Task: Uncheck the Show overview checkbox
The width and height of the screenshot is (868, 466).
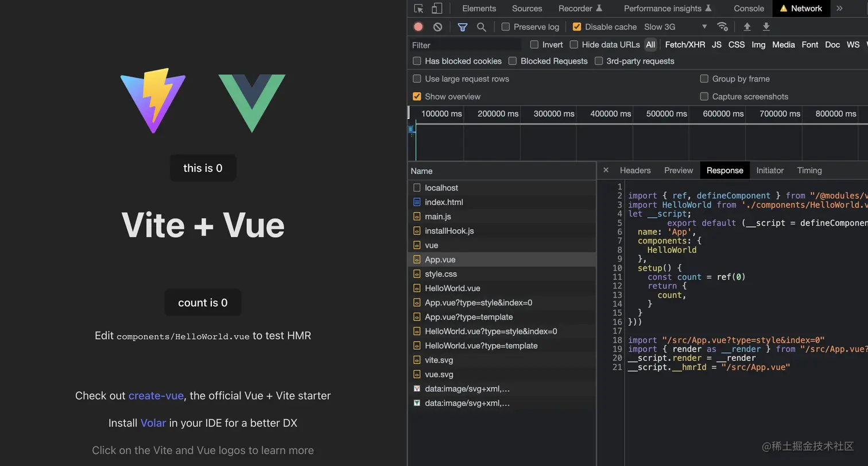Action: (417, 97)
